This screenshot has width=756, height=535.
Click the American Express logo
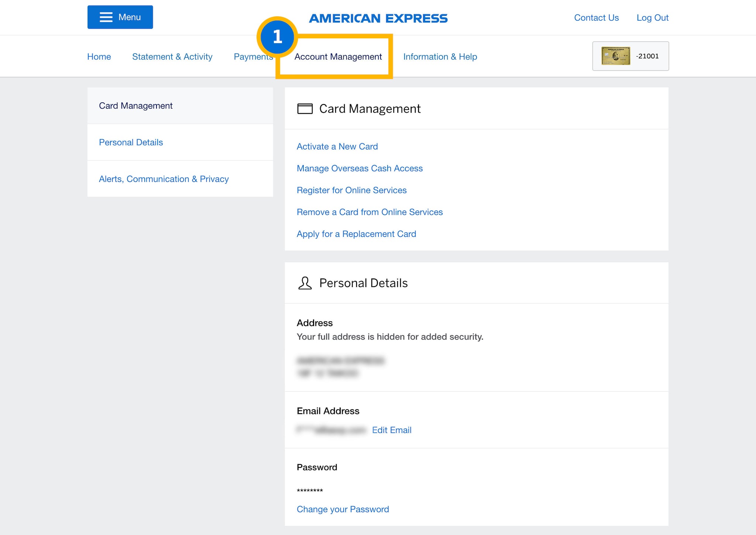[378, 18]
